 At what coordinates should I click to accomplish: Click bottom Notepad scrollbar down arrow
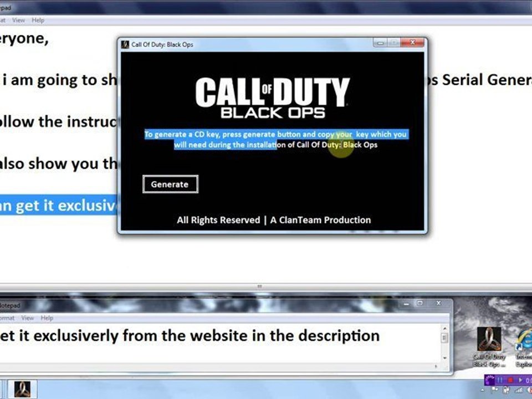pyautogui.click(x=444, y=357)
